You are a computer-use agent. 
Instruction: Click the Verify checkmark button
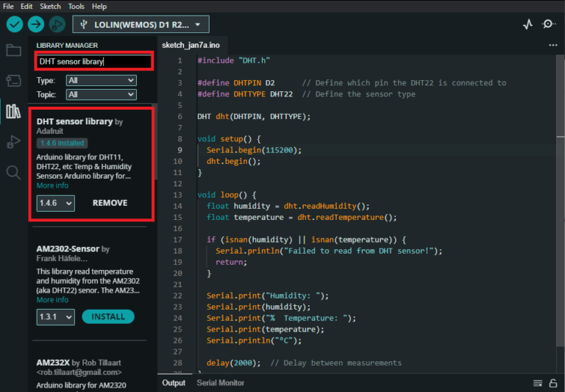click(15, 24)
